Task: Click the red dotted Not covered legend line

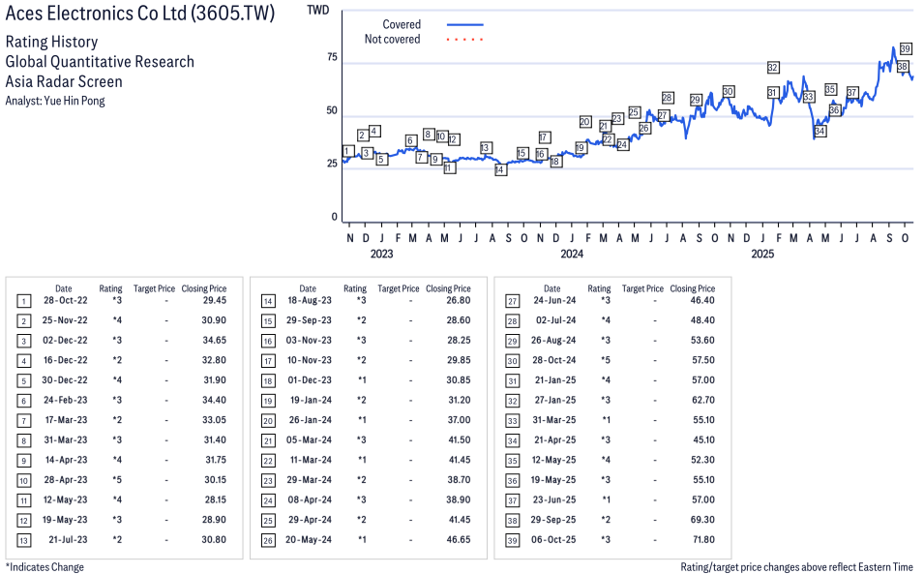Action: pos(464,40)
